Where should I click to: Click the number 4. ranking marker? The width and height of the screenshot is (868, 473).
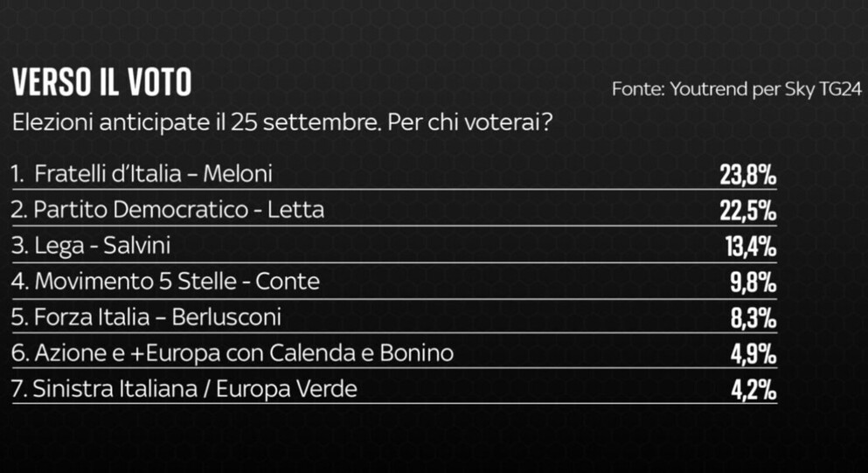[x=20, y=282]
